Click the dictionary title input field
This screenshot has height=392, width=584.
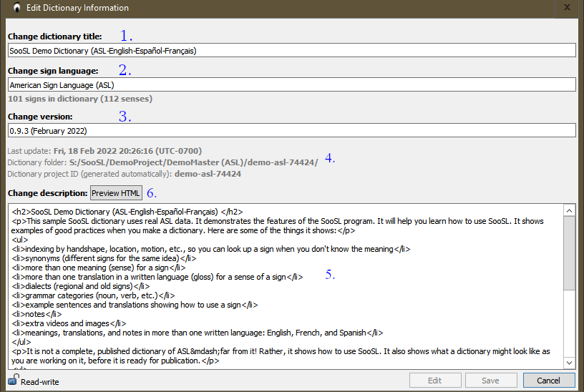tap(291, 51)
